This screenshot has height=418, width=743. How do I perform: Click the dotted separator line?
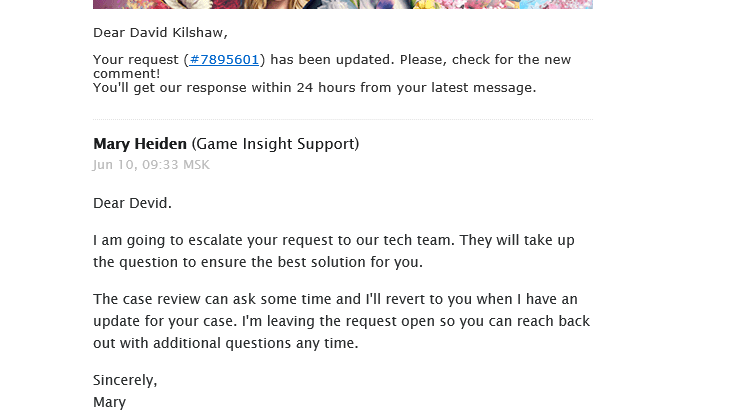point(343,119)
